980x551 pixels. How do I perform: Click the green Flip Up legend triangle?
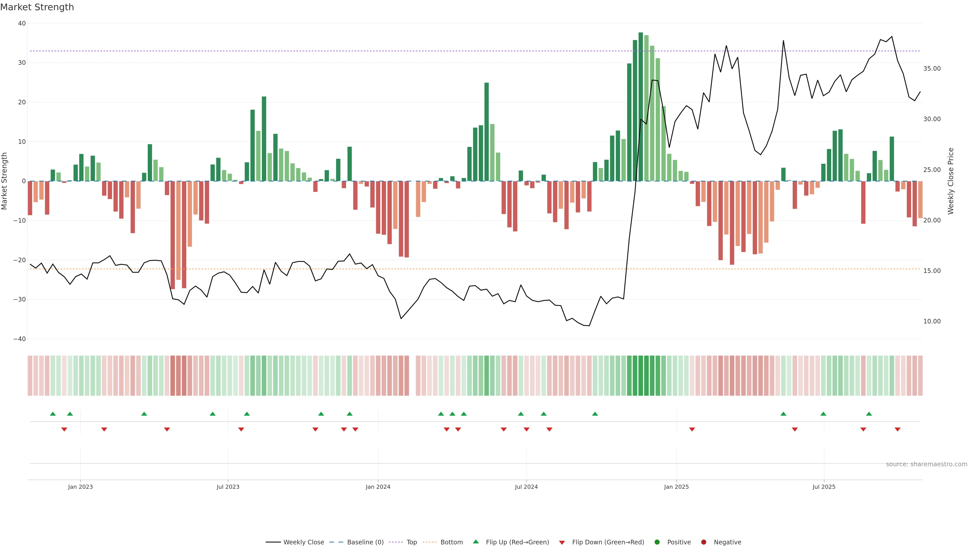click(475, 542)
